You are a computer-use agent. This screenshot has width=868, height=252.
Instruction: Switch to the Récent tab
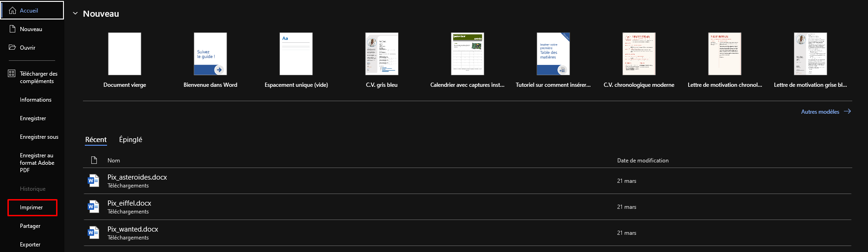pos(96,139)
